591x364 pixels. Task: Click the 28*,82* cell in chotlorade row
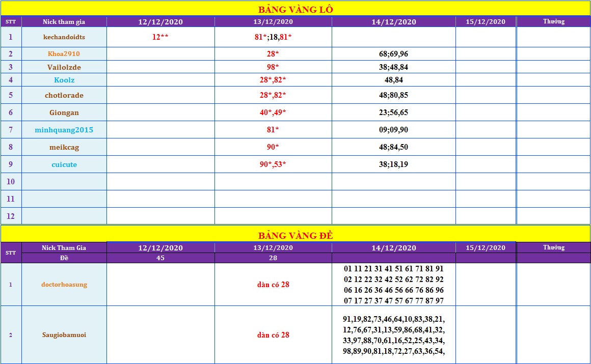(273, 95)
